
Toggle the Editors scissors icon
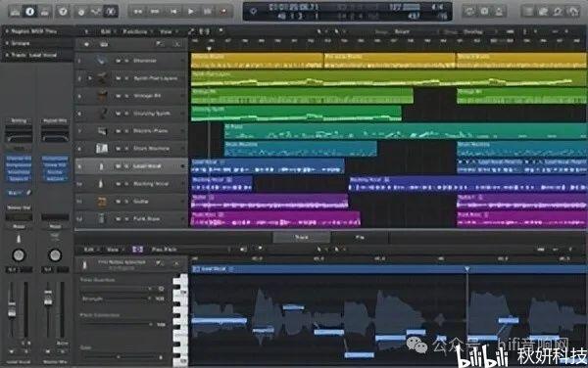coord(111,11)
